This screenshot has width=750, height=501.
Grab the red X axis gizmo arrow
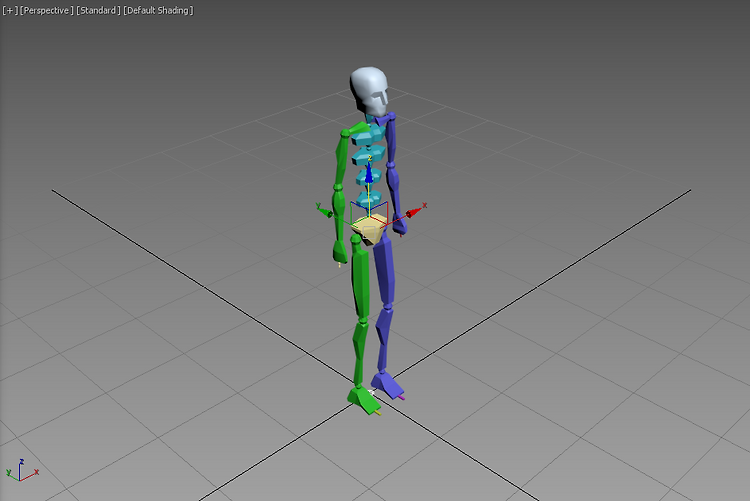pos(414,212)
